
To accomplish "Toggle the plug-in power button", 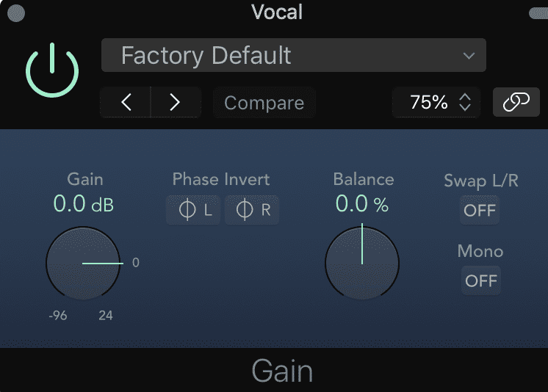I will click(51, 69).
